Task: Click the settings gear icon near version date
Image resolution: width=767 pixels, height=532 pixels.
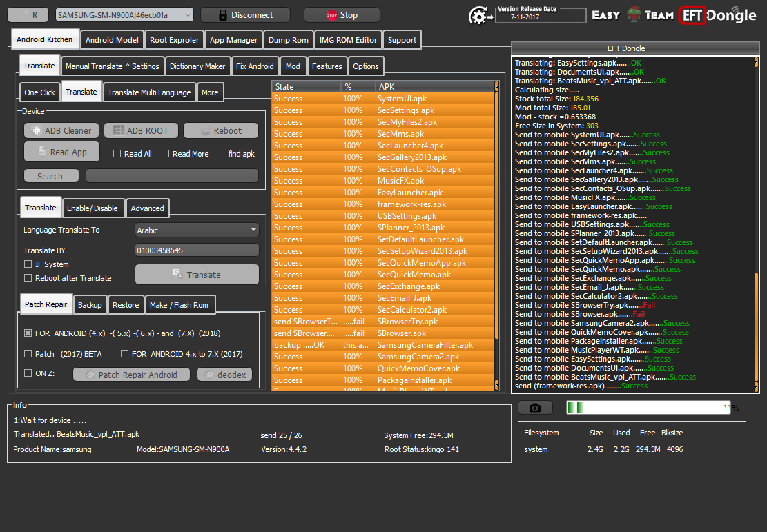Action: [480, 16]
